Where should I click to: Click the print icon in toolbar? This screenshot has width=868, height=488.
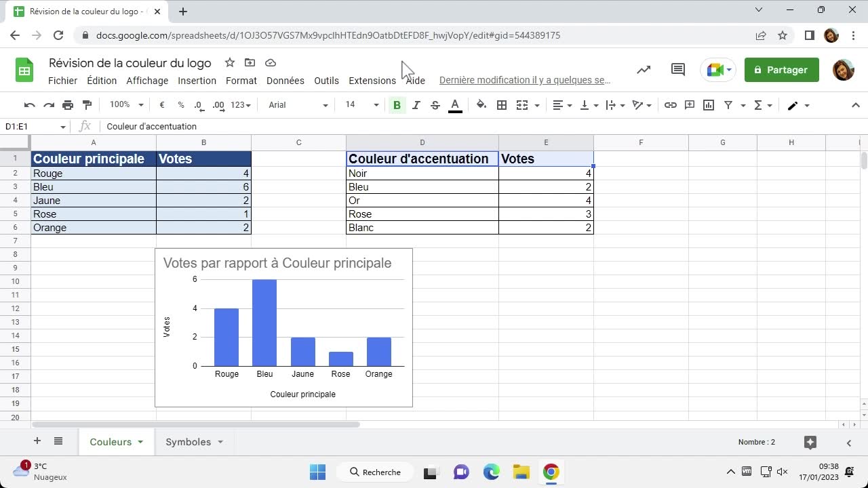[68, 105]
